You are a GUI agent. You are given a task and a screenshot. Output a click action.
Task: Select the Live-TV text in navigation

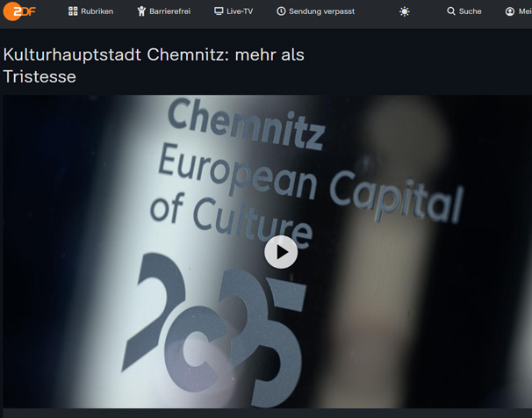240,11
